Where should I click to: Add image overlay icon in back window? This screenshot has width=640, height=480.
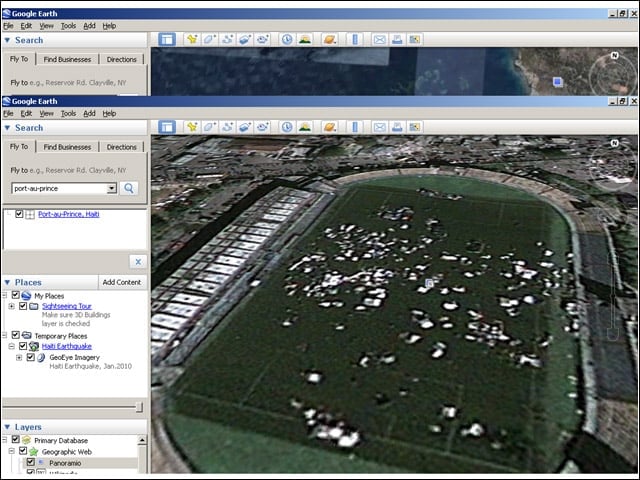click(244, 40)
